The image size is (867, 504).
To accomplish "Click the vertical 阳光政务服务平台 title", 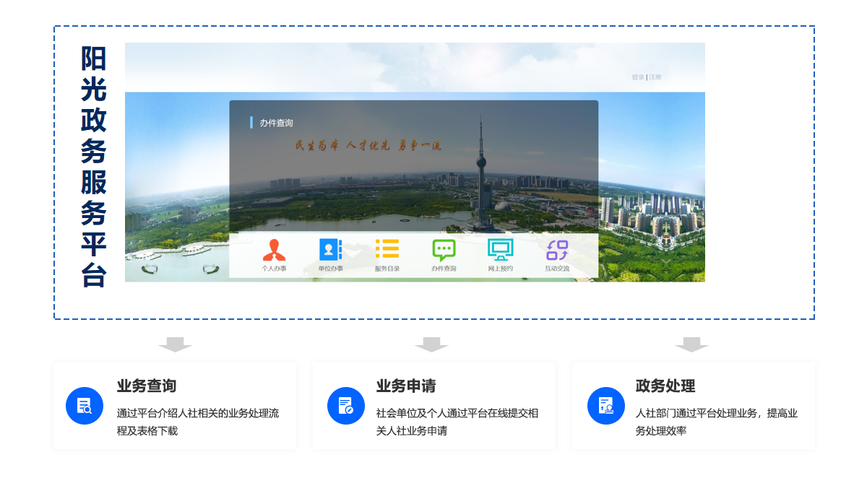I will (94, 166).
